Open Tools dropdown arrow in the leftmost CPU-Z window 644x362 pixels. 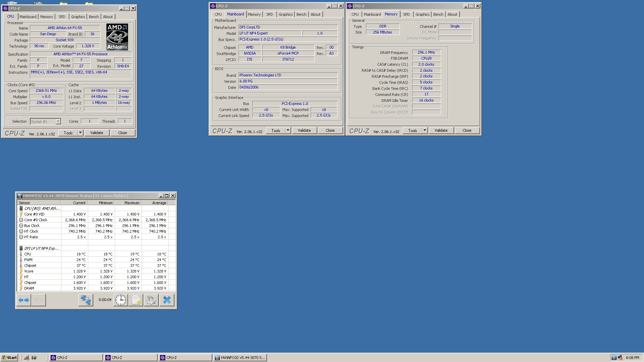80,133
